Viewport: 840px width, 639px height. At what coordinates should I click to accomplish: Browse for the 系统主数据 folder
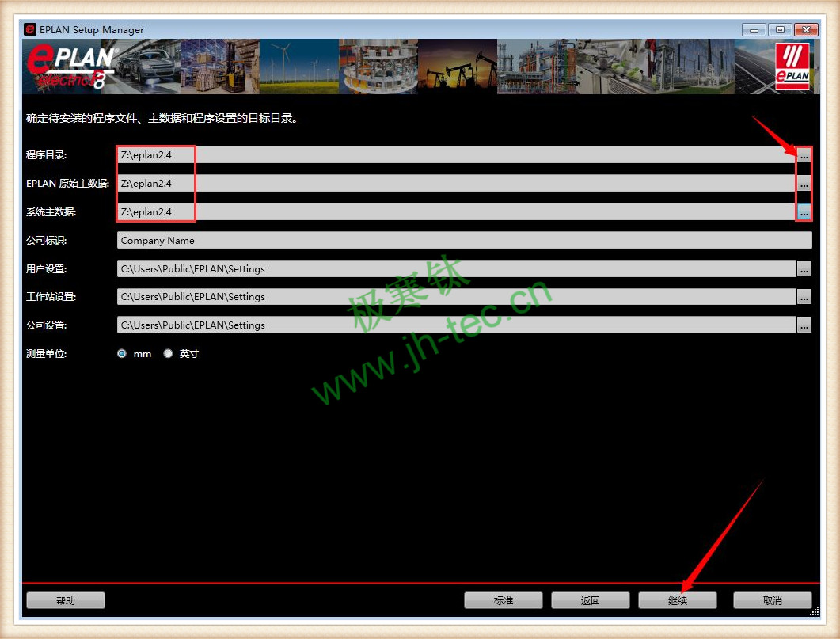pos(804,212)
